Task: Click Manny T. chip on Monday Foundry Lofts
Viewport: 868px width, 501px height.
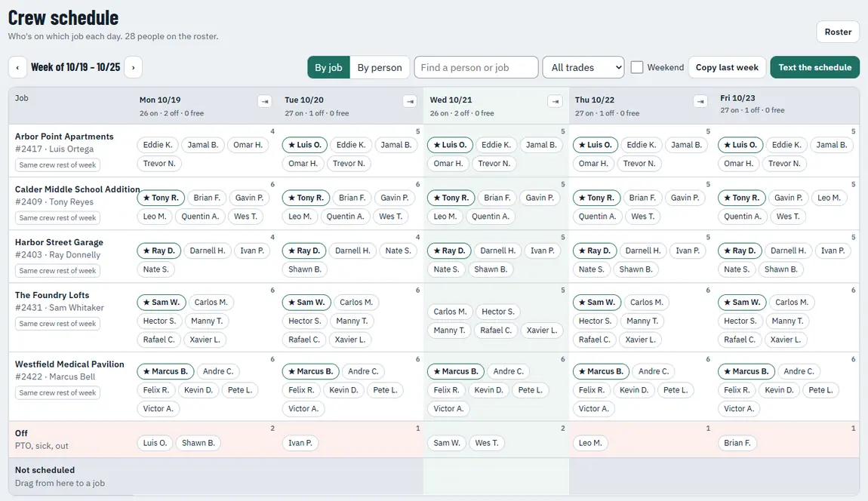Action: click(x=207, y=321)
